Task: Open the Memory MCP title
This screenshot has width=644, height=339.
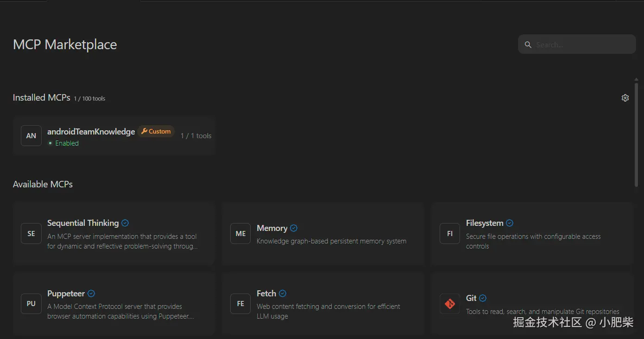Action: [x=272, y=228]
